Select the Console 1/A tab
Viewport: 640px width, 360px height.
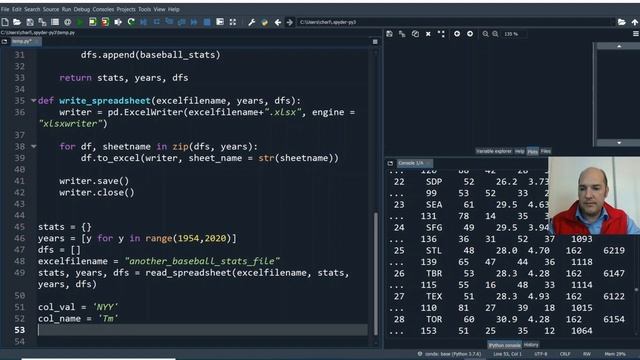pos(414,163)
